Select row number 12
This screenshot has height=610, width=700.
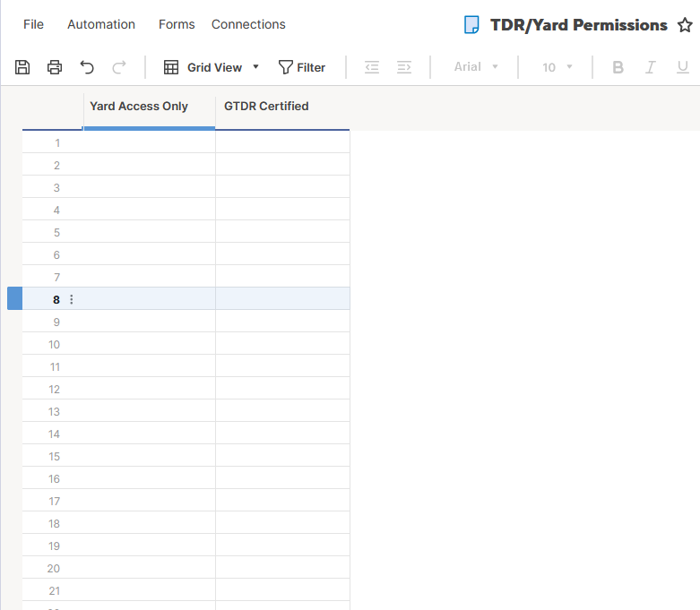coord(54,389)
